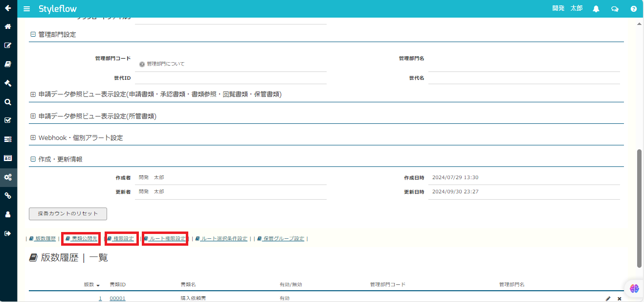Click the 管理部門名 field in 管理部門設定

(x=524, y=62)
